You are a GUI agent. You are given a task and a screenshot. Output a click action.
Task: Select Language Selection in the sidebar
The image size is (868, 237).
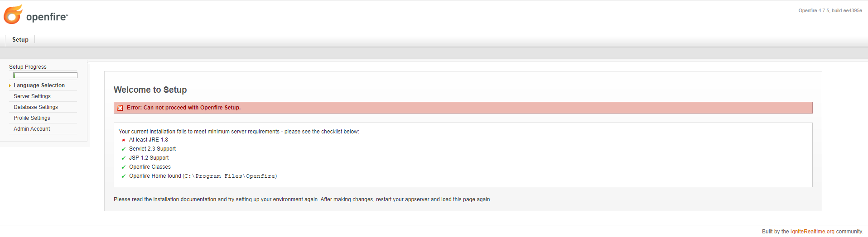39,85
